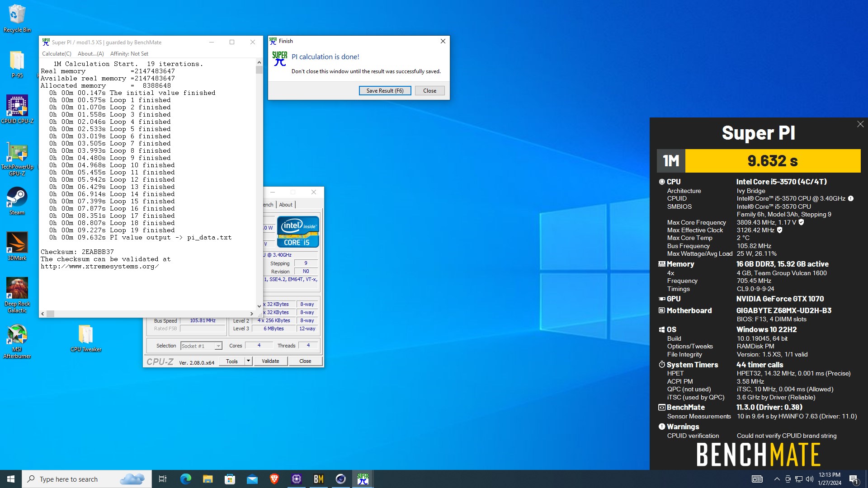Click the Tools button in CPU-Z
Viewport: 868px width, 488px height.
pos(232,361)
